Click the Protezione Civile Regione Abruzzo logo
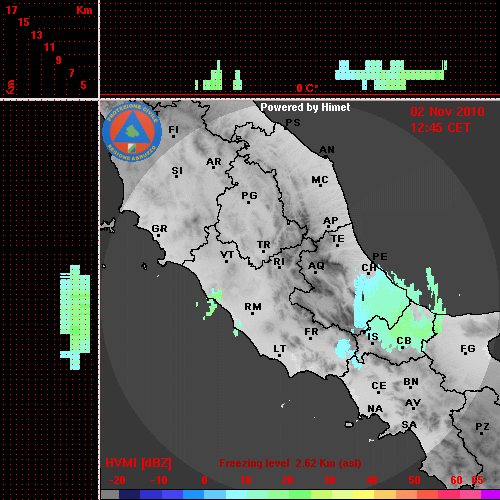 coord(132,132)
